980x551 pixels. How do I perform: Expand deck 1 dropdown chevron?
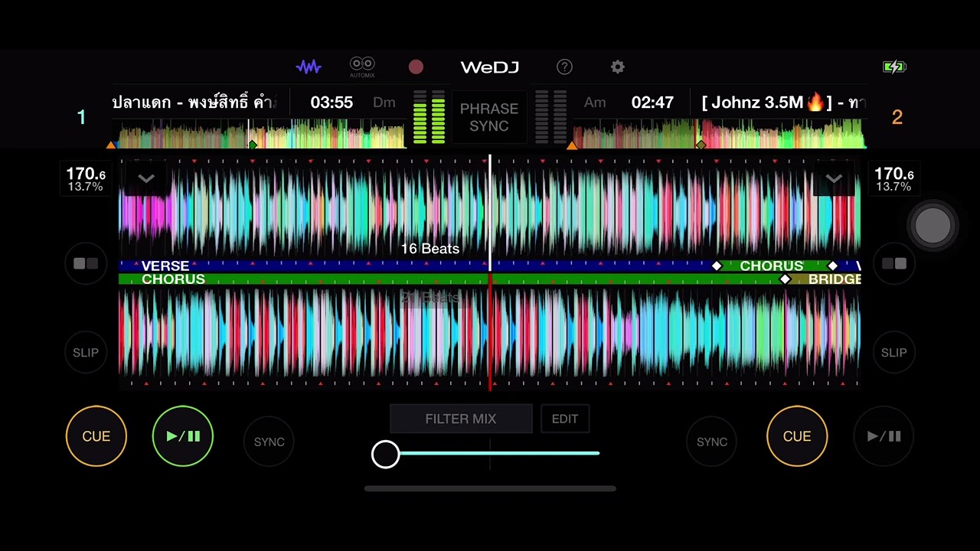pyautogui.click(x=146, y=179)
